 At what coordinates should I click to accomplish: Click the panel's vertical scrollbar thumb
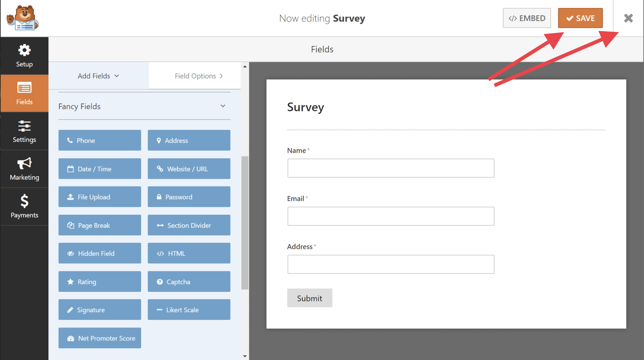click(245, 222)
